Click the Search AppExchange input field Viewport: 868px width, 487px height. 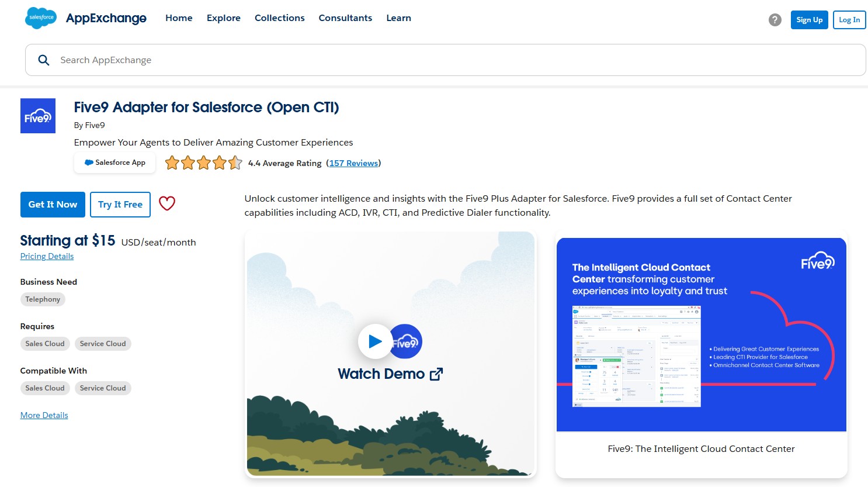[x=234, y=60]
